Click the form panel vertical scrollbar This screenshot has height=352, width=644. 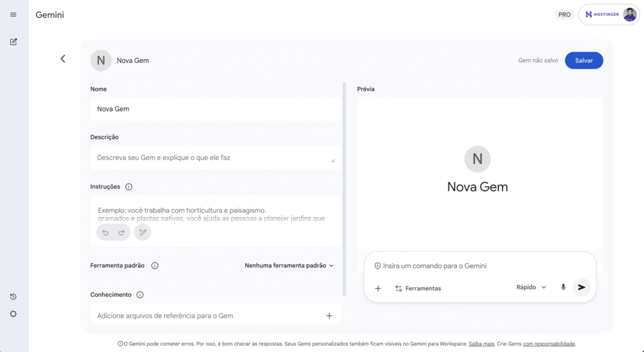(344, 189)
